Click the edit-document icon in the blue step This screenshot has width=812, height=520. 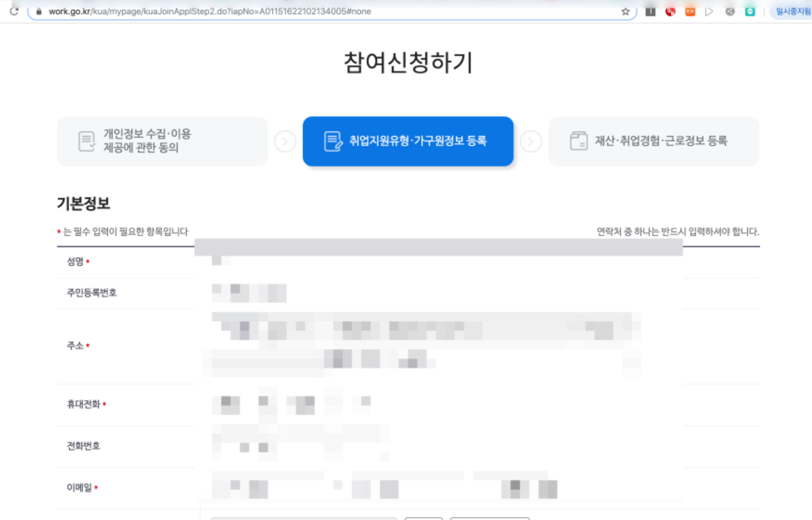pyautogui.click(x=333, y=141)
